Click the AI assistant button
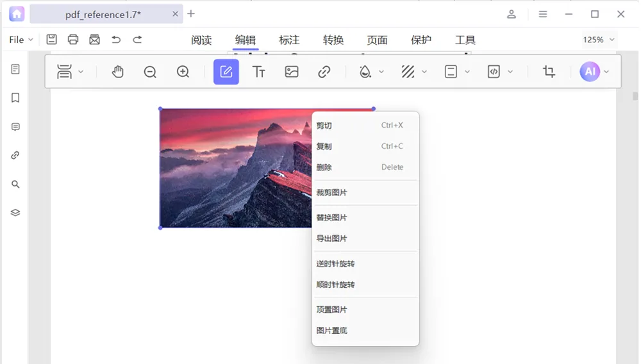The image size is (641, 364). coord(590,72)
